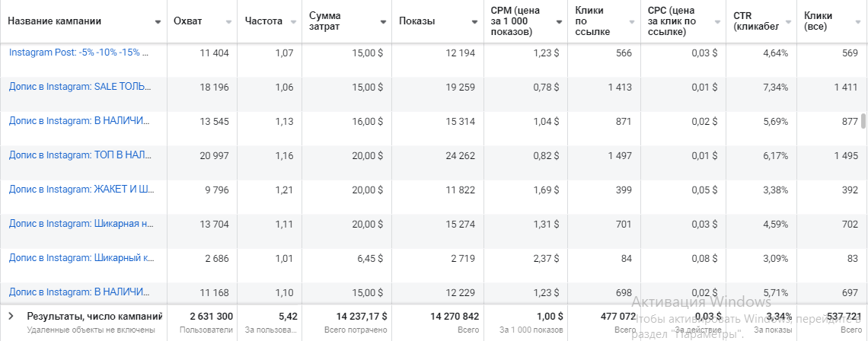Expand the Результаты, число кампаний row
This screenshot has width=868, height=341.
11,316
